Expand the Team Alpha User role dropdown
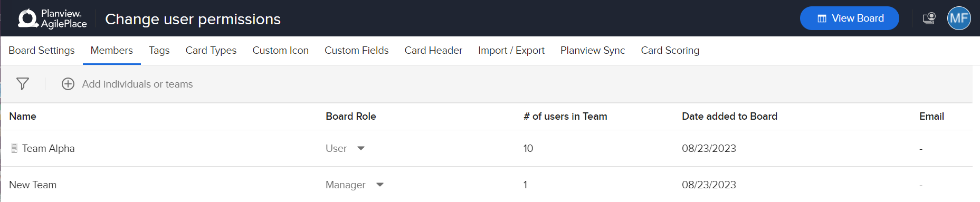 click(x=361, y=148)
